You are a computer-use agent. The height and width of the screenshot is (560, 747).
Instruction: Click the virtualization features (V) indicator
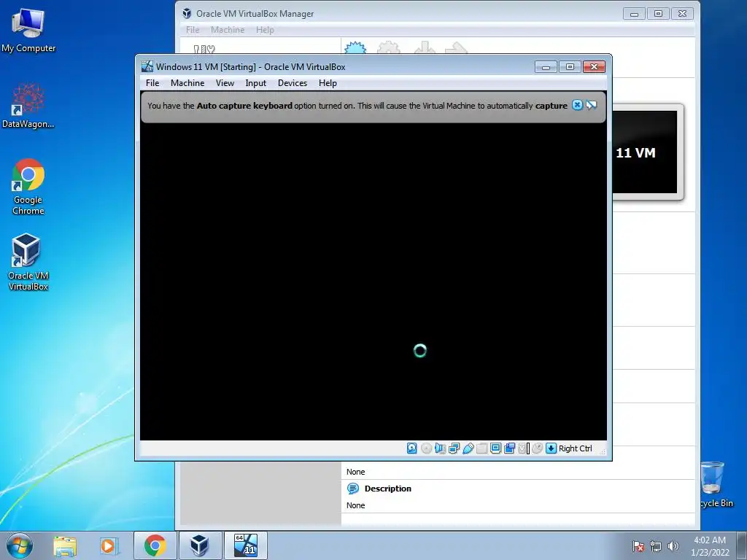[523, 448]
